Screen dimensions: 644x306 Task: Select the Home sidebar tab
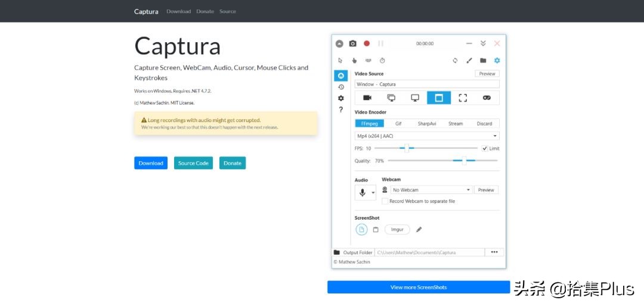341,76
